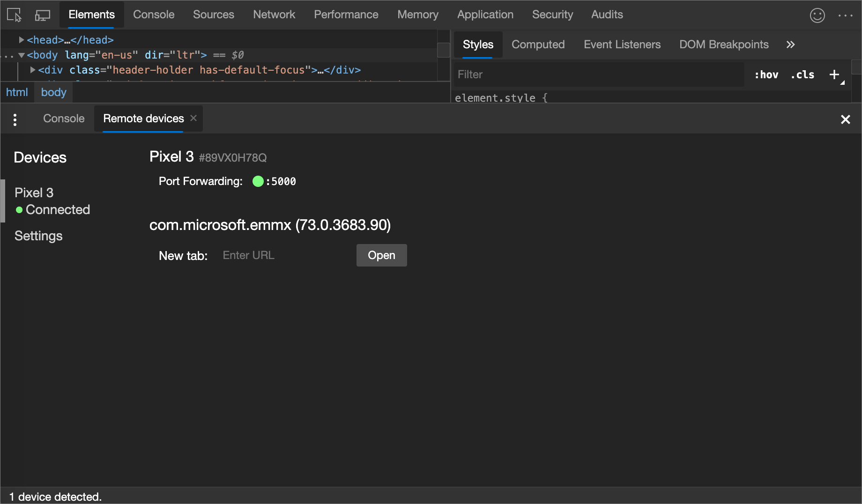Click the port forwarding status indicator

[258, 181]
